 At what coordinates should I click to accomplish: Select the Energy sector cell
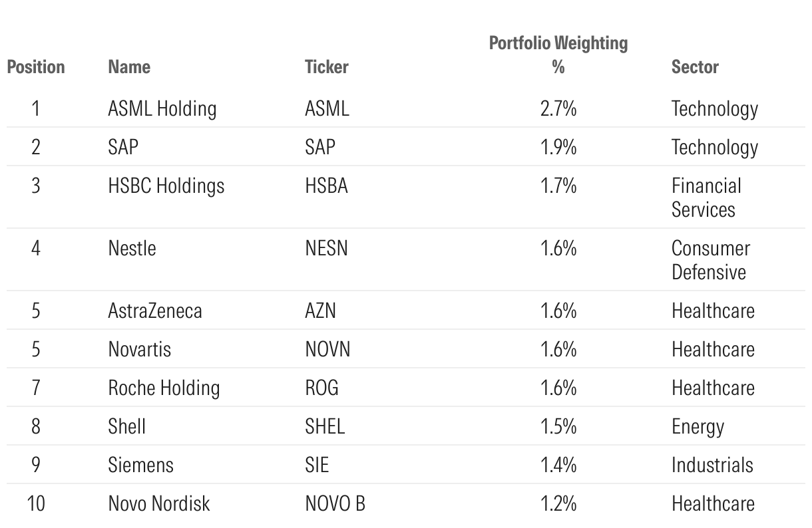[x=698, y=427]
